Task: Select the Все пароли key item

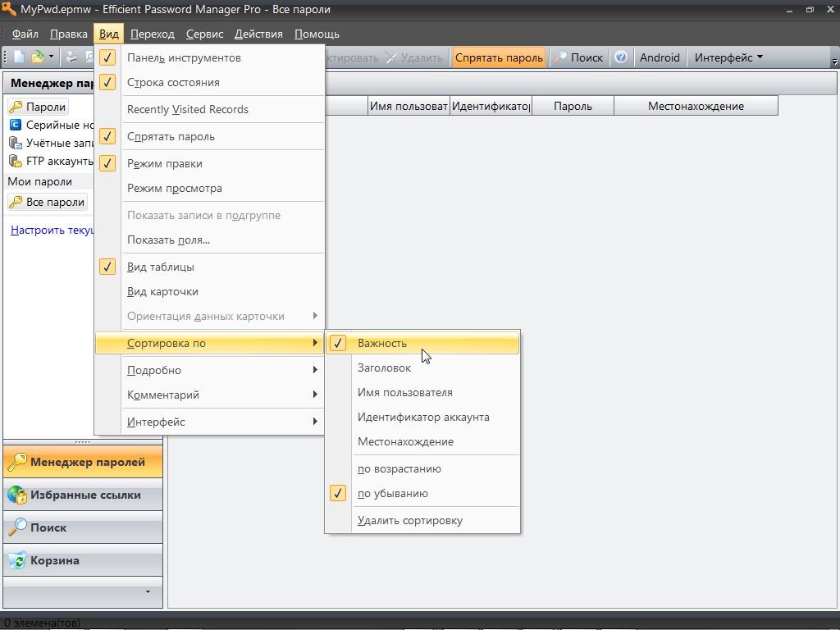Action: point(47,202)
